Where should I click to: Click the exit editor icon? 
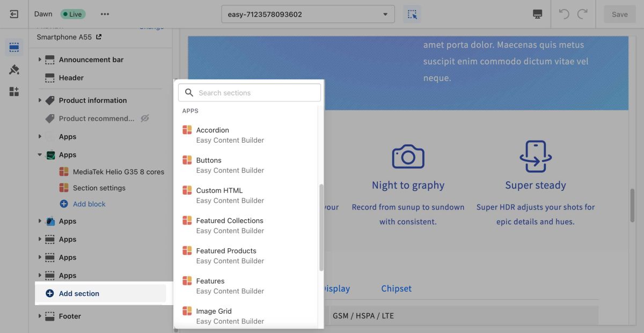[14, 14]
